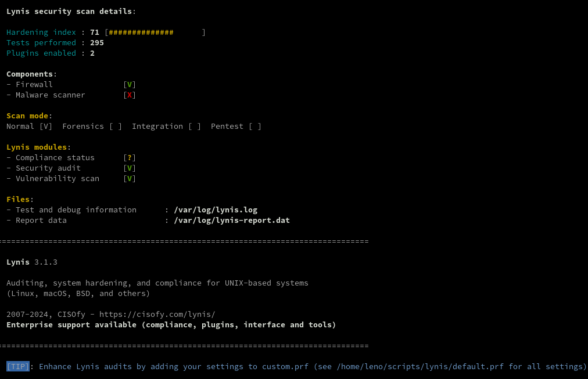Toggle the Pentest scan mode checkbox
The image size is (588, 379).
pos(255,127)
